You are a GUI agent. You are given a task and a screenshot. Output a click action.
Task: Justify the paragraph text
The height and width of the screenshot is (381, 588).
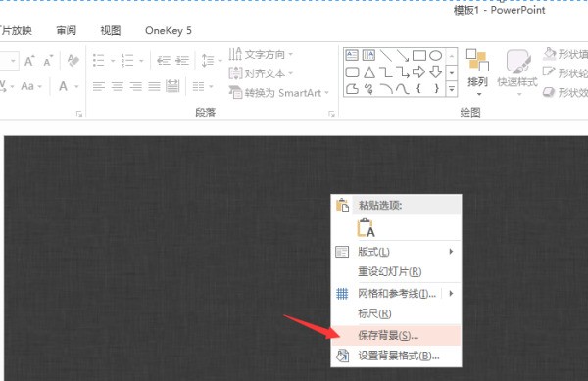154,87
